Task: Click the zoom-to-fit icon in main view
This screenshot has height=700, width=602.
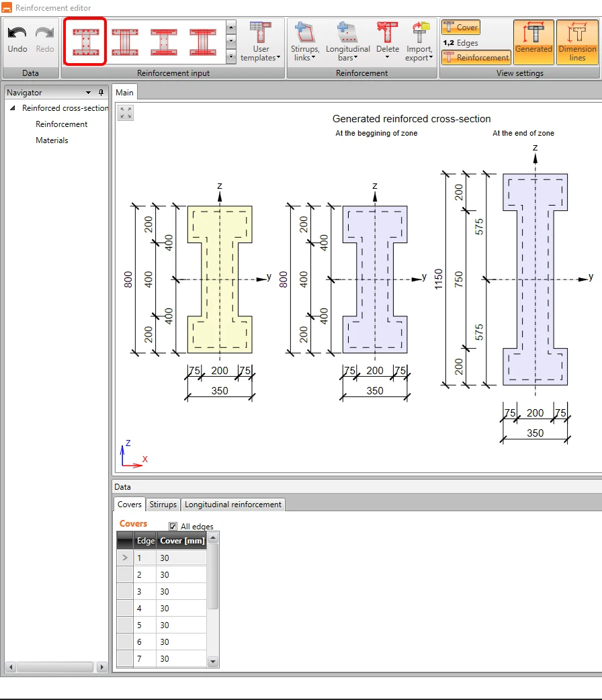Action: [126, 113]
